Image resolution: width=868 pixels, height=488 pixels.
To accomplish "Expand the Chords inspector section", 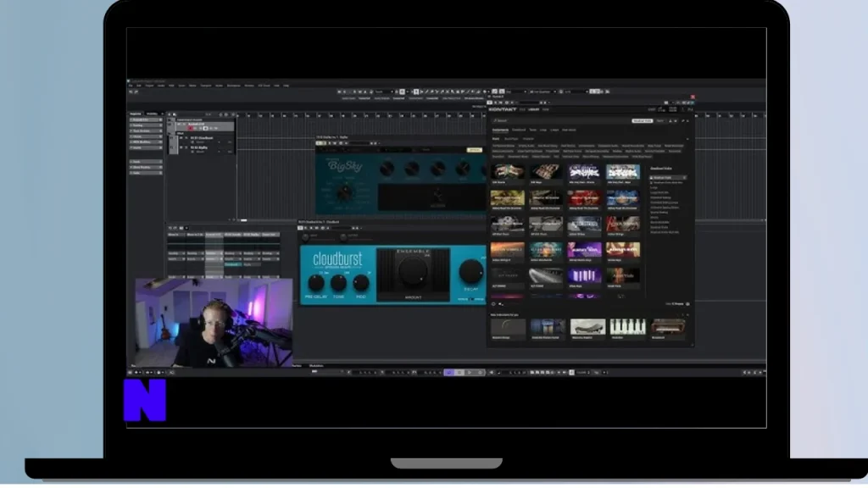I will click(x=146, y=136).
